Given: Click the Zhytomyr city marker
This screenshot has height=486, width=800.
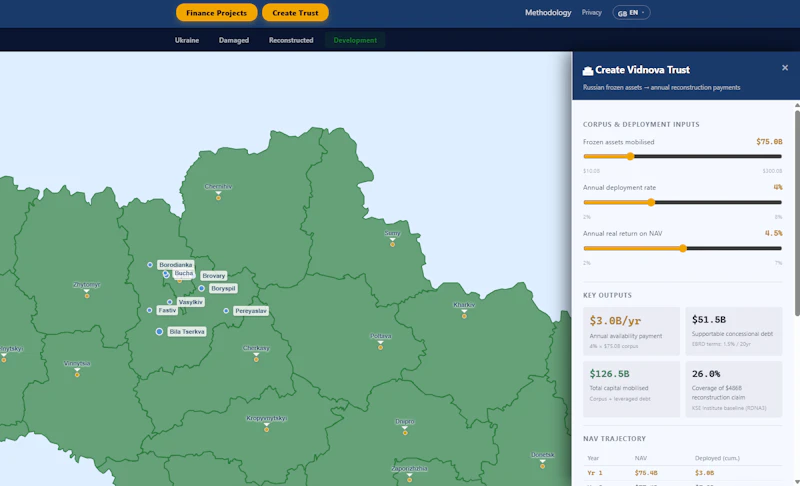Looking at the screenshot, I should 87,296.
